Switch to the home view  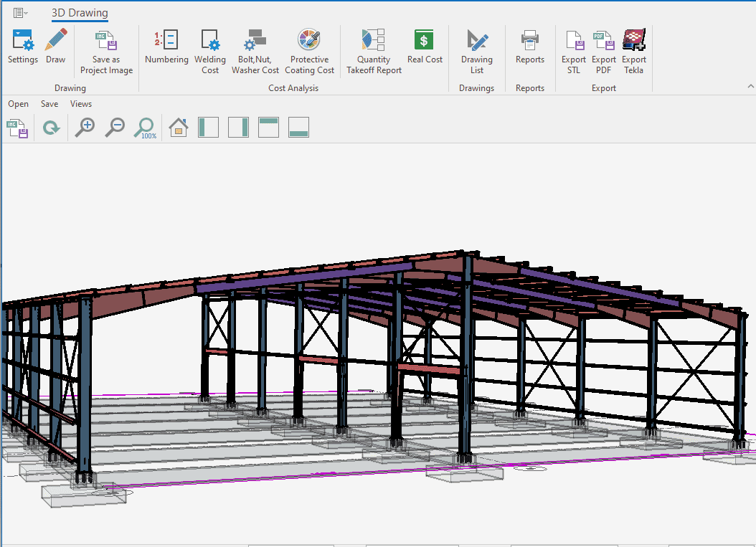(x=179, y=128)
